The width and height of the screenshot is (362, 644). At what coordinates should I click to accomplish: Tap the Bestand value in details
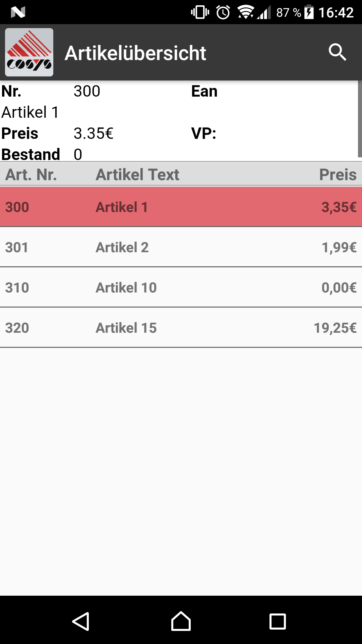[78, 155]
